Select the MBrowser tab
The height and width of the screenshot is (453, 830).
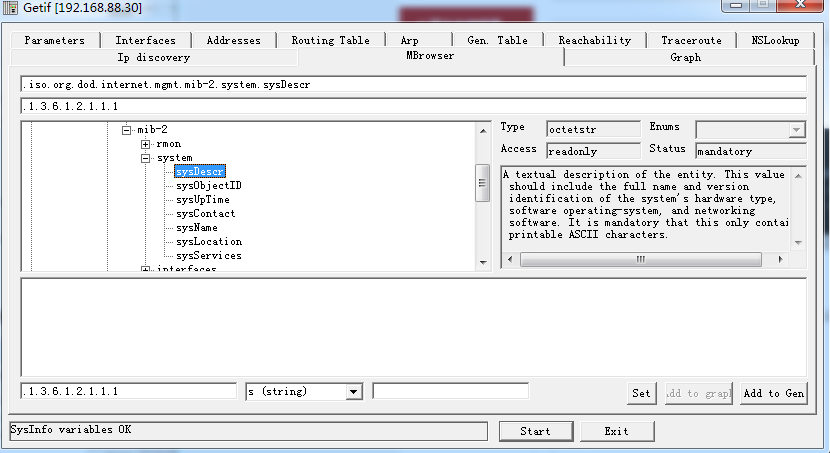430,56
